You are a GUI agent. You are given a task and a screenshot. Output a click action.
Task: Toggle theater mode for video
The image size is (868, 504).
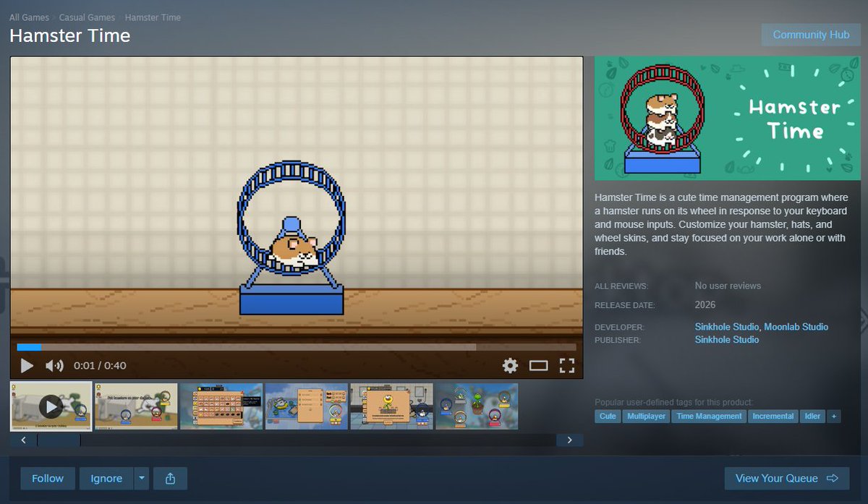pos(538,366)
